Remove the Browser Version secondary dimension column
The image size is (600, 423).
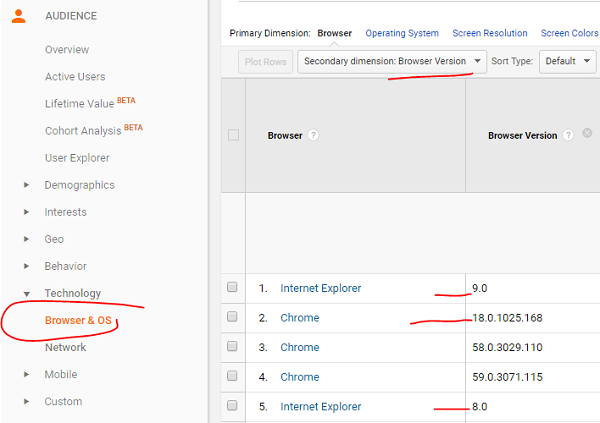click(587, 133)
